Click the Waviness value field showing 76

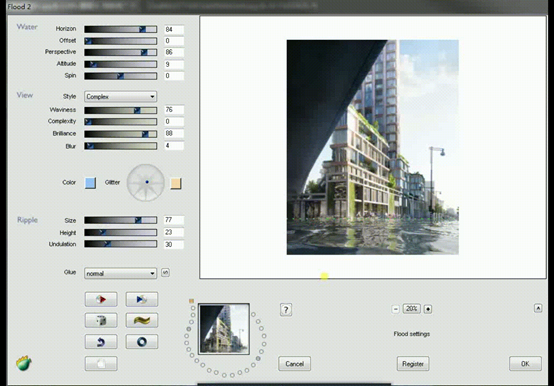click(x=174, y=110)
